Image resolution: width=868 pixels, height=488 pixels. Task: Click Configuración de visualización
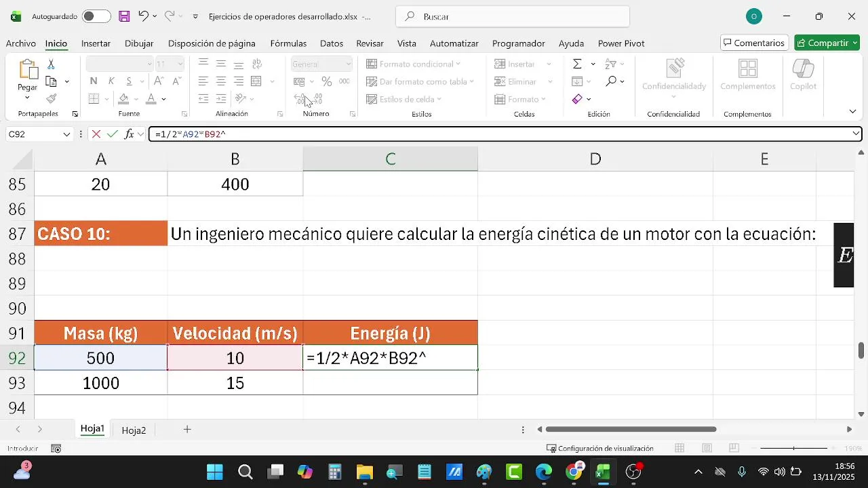click(600, 448)
